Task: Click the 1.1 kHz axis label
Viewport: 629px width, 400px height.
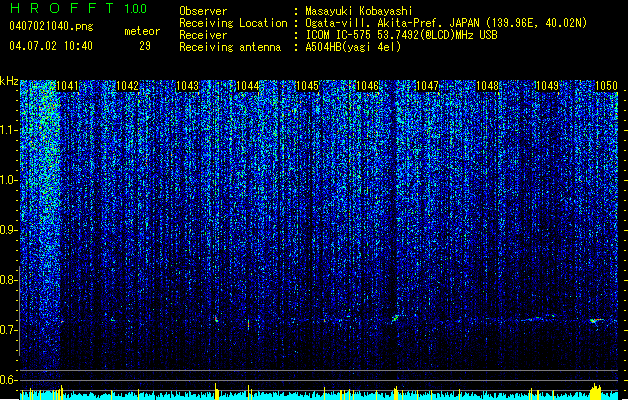Action: pyautogui.click(x=9, y=130)
